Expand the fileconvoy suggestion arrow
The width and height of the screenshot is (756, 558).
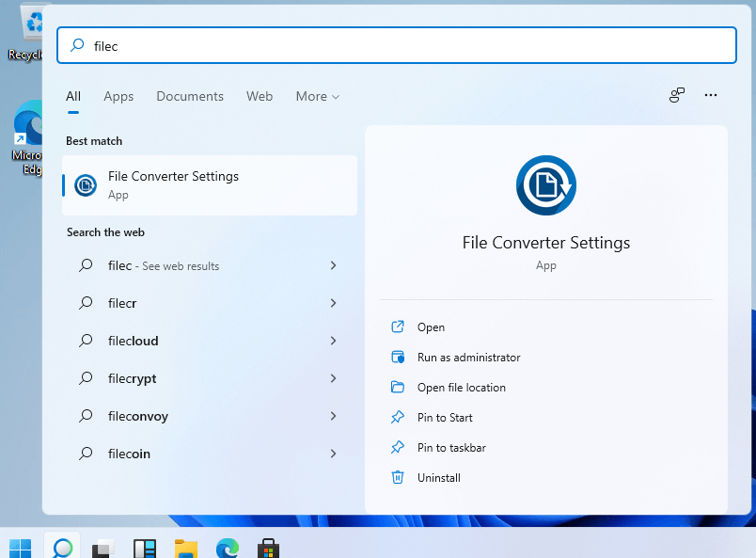tap(333, 416)
